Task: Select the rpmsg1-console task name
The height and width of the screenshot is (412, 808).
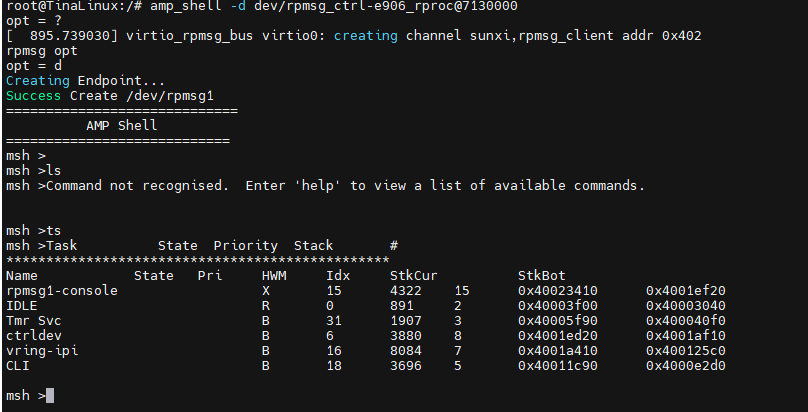Action: point(62,291)
